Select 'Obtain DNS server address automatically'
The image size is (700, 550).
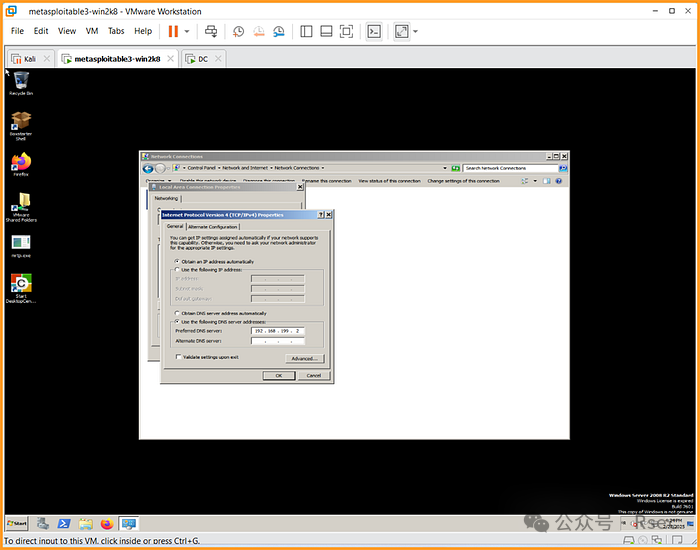coord(177,313)
